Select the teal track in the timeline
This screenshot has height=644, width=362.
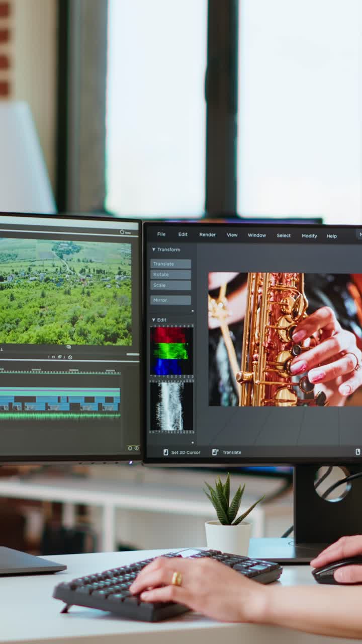point(60,392)
